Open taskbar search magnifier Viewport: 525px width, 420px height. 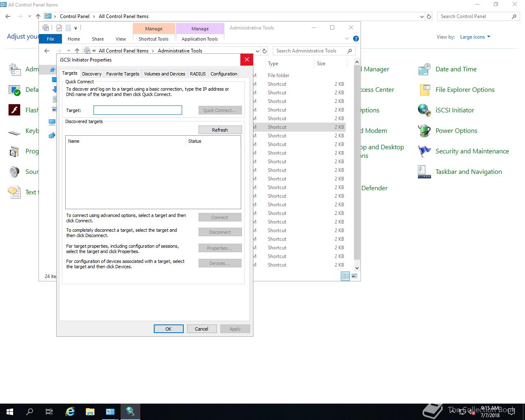tap(30, 412)
